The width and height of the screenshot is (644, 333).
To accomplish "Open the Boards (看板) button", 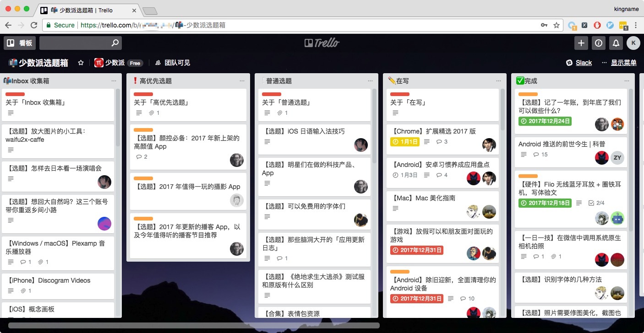I will tap(19, 43).
